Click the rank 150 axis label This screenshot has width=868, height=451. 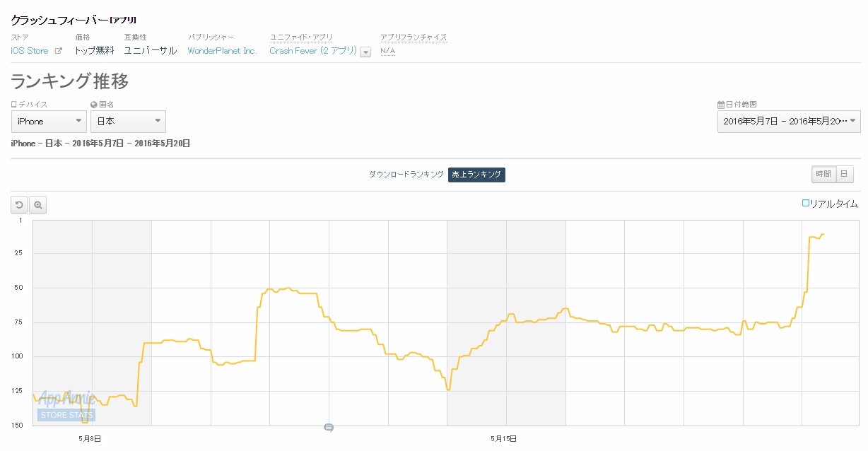[16, 426]
